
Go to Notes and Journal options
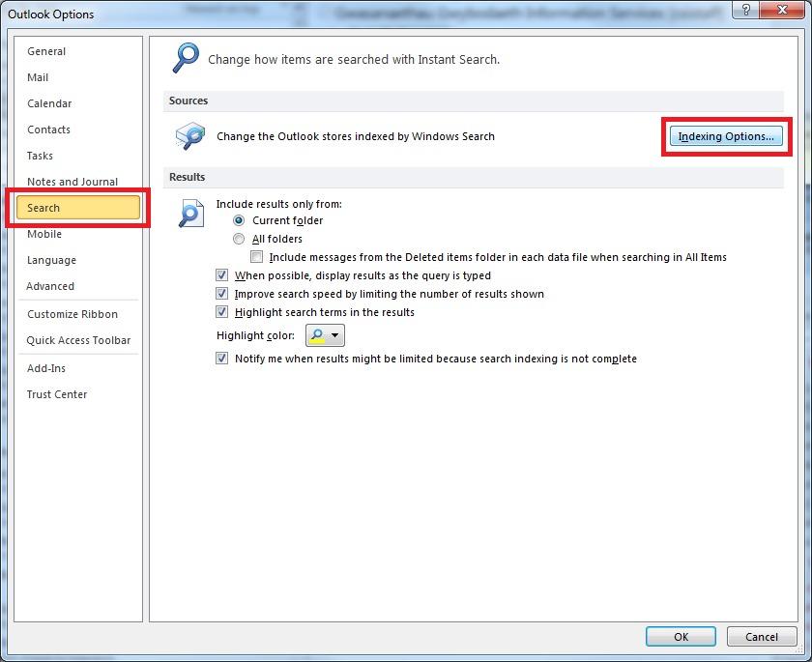coord(72,181)
